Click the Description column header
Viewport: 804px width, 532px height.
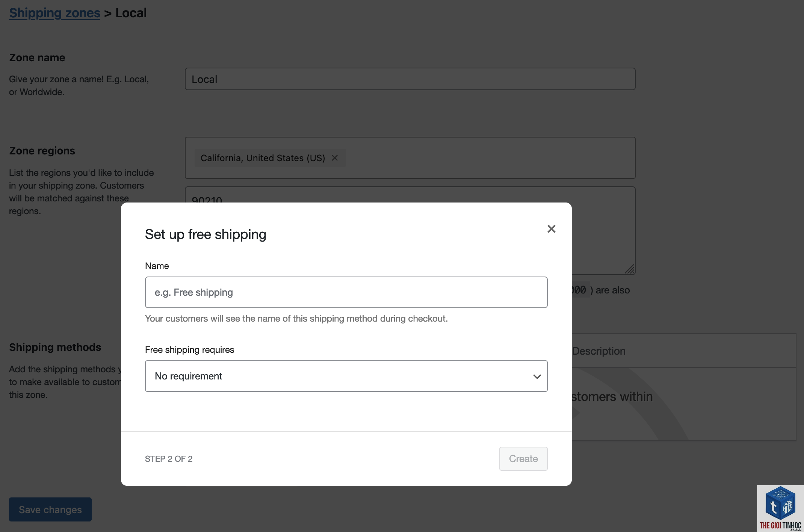[598, 351]
